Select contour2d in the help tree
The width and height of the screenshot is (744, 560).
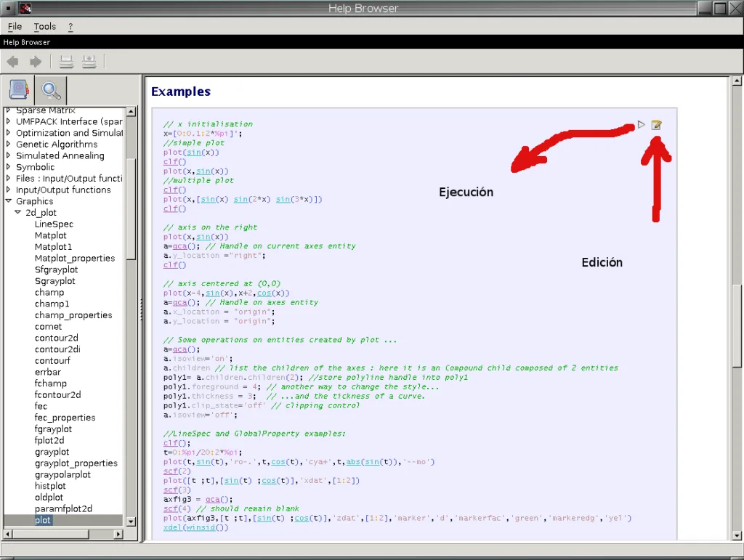(x=57, y=338)
